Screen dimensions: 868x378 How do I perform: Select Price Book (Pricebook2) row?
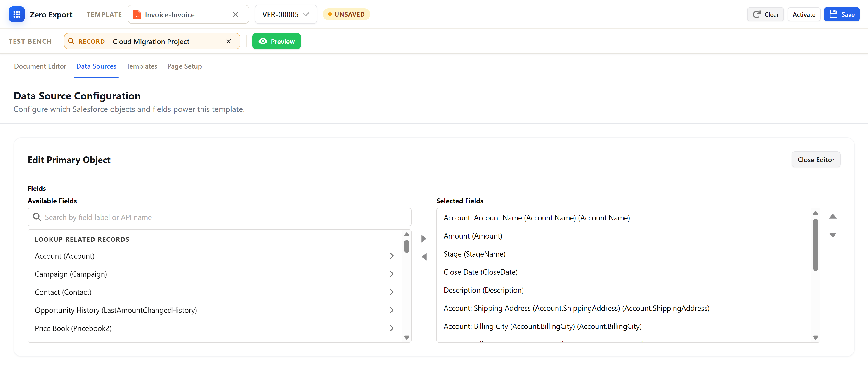coord(215,328)
